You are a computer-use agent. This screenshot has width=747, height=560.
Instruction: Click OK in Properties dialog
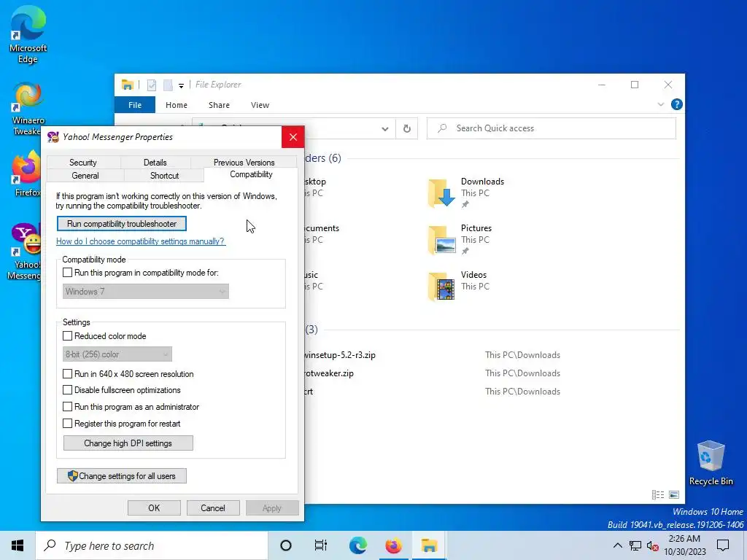pos(154,508)
